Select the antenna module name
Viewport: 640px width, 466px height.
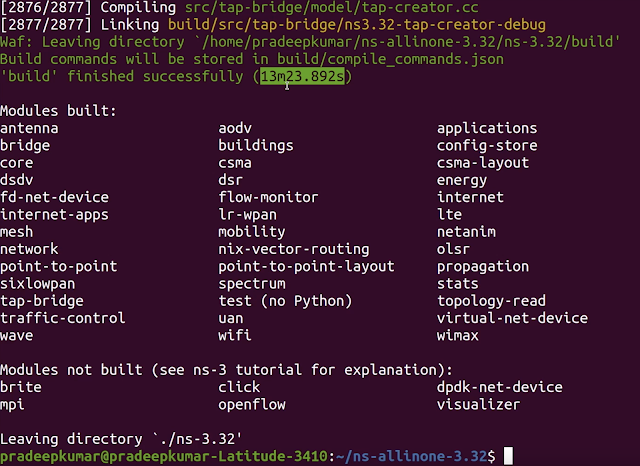point(29,128)
